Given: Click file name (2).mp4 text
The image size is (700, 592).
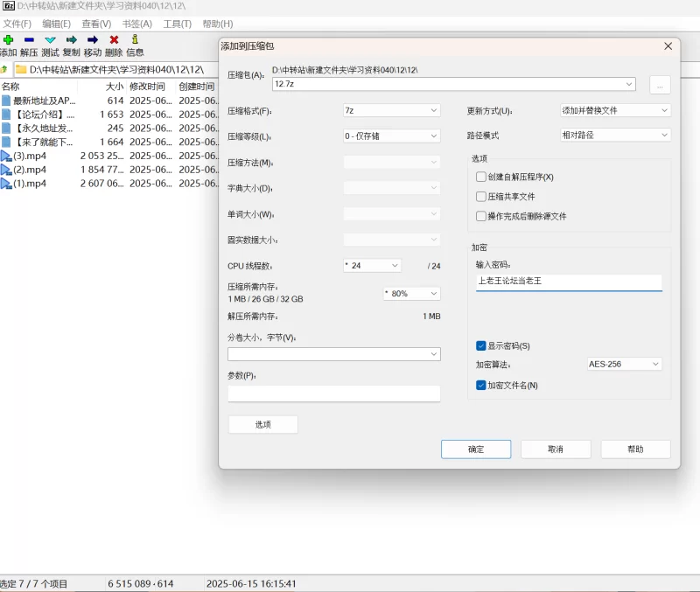Looking at the screenshot, I should click(30, 170).
